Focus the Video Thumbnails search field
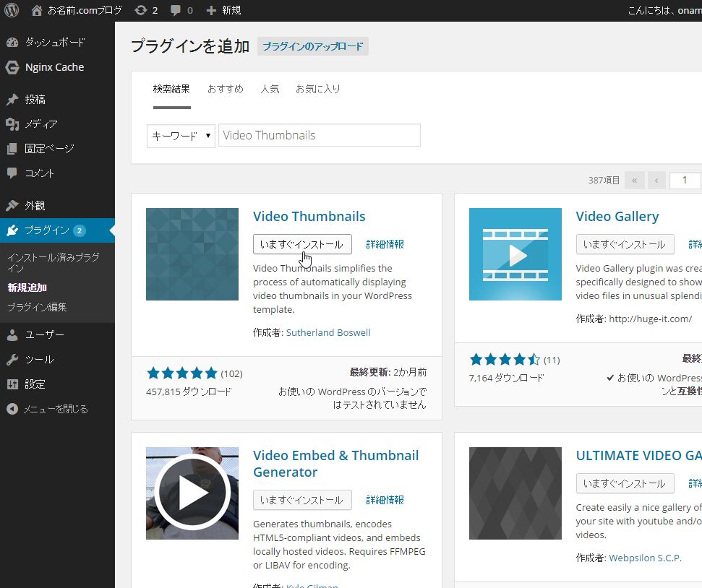 pyautogui.click(x=320, y=135)
